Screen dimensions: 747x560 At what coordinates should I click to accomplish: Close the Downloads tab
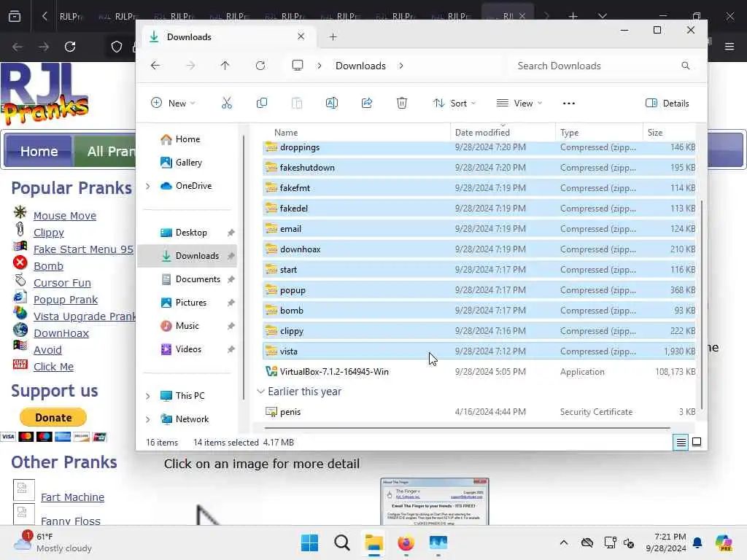(x=301, y=36)
